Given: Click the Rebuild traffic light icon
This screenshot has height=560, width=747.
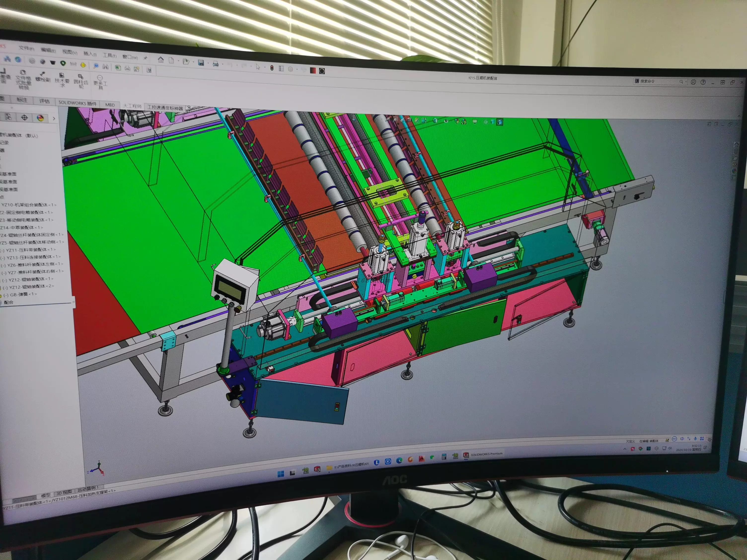Looking at the screenshot, I should coord(272,68).
